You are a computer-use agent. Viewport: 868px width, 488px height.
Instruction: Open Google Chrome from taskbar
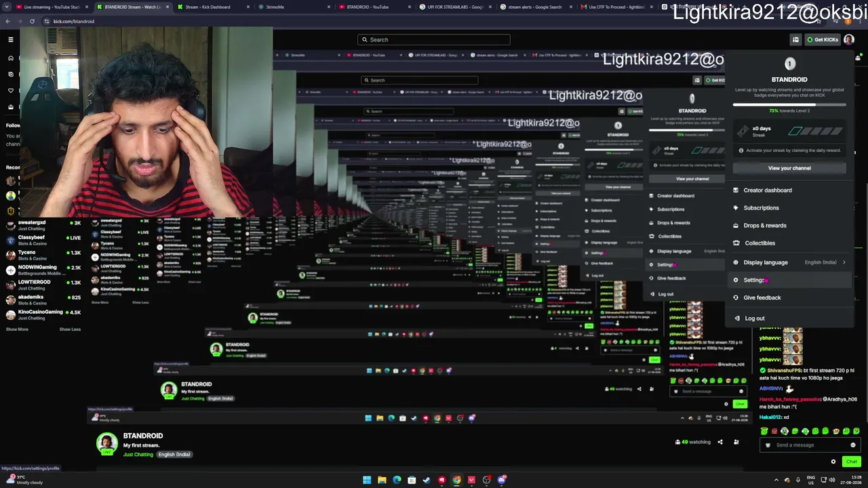(x=456, y=480)
